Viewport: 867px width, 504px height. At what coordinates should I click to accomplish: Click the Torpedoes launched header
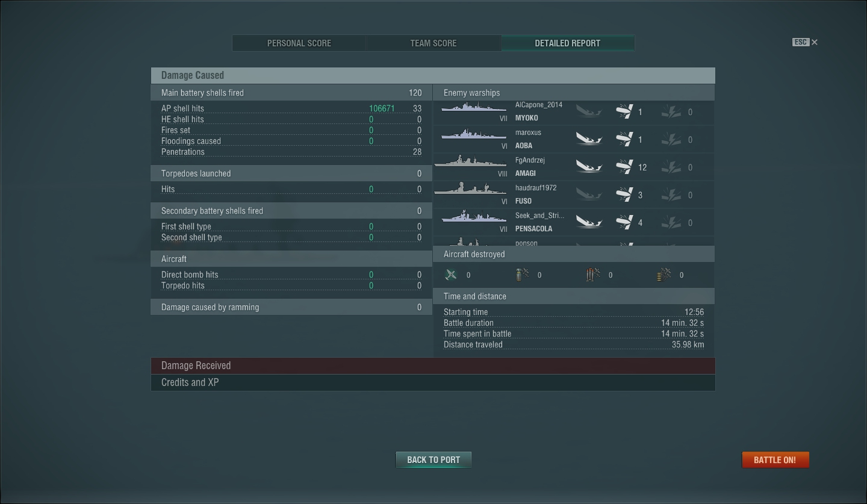pos(291,173)
